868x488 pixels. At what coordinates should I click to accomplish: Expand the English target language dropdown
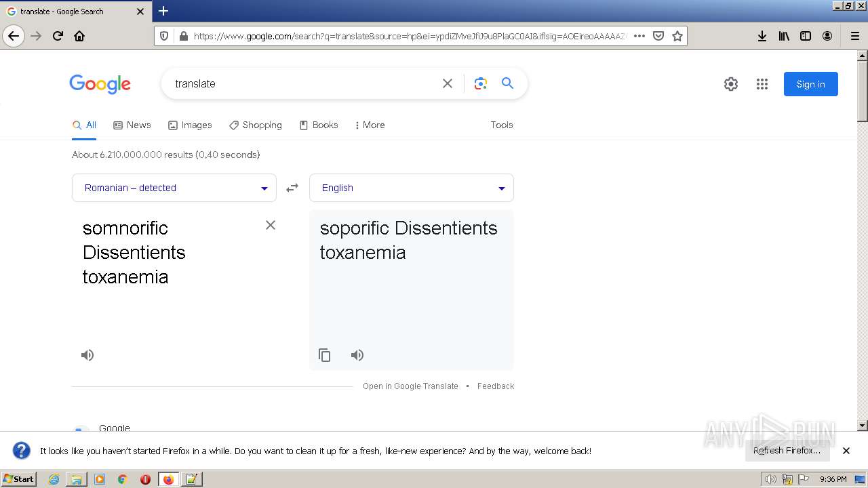pos(412,188)
